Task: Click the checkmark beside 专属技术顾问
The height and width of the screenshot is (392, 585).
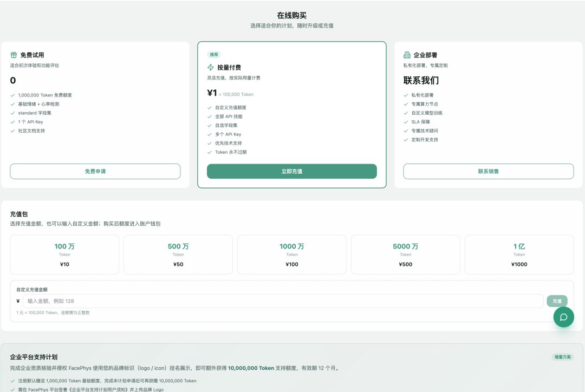Action: (406, 131)
